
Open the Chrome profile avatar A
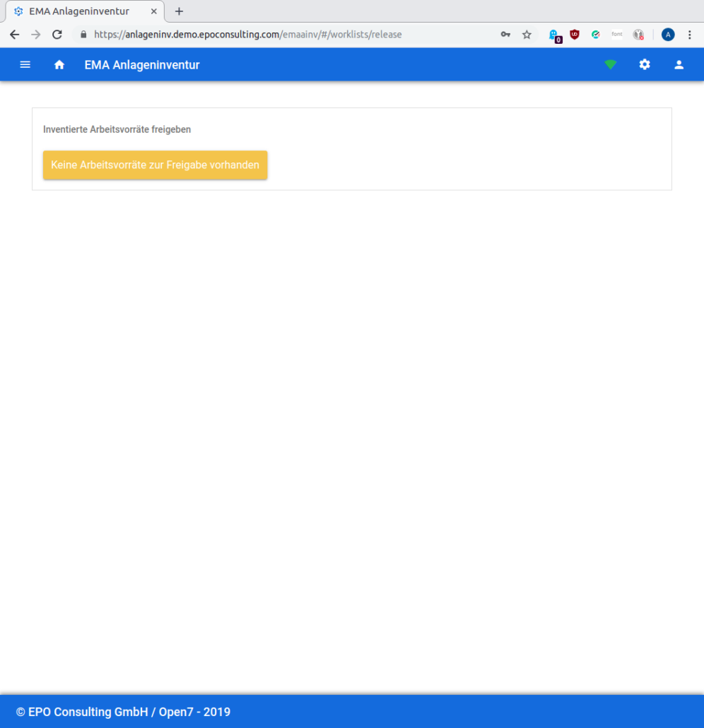[x=668, y=35]
